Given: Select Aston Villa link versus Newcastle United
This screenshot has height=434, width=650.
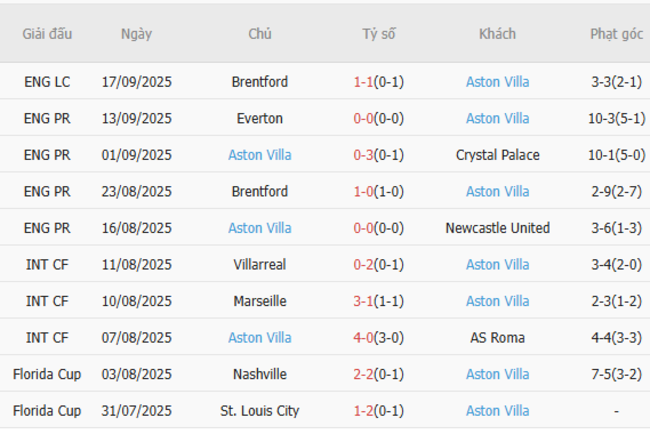Looking at the screenshot, I should [x=260, y=228].
